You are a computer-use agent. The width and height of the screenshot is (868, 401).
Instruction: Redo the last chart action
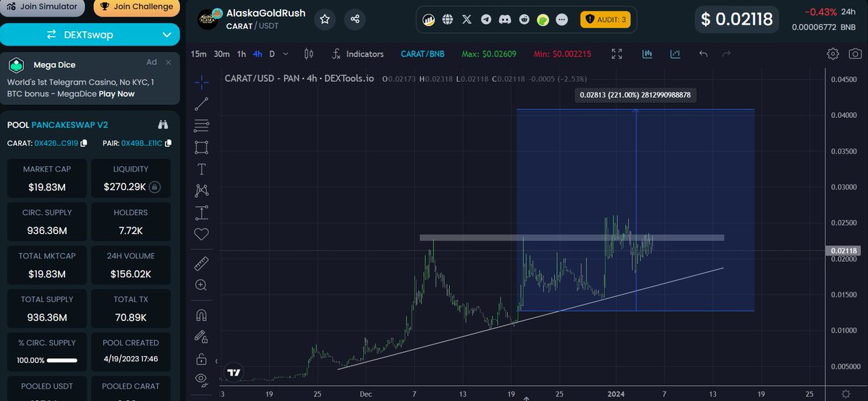[726, 54]
